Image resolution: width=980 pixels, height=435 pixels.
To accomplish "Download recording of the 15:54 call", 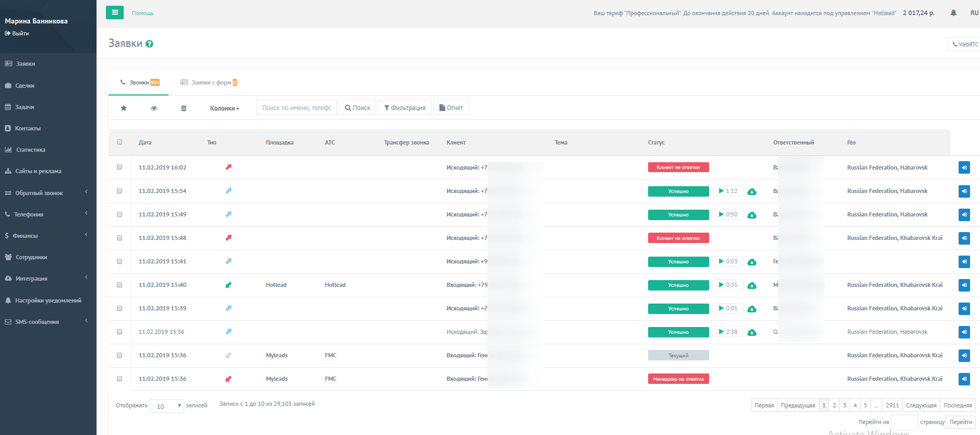I will point(752,191).
